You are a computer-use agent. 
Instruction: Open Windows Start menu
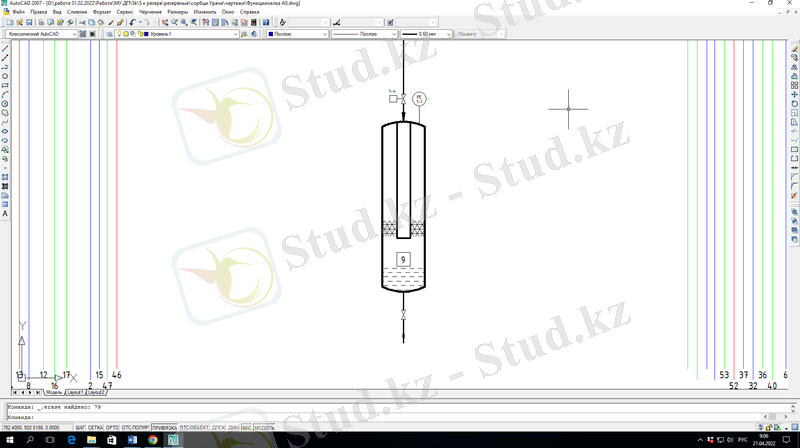point(9,440)
